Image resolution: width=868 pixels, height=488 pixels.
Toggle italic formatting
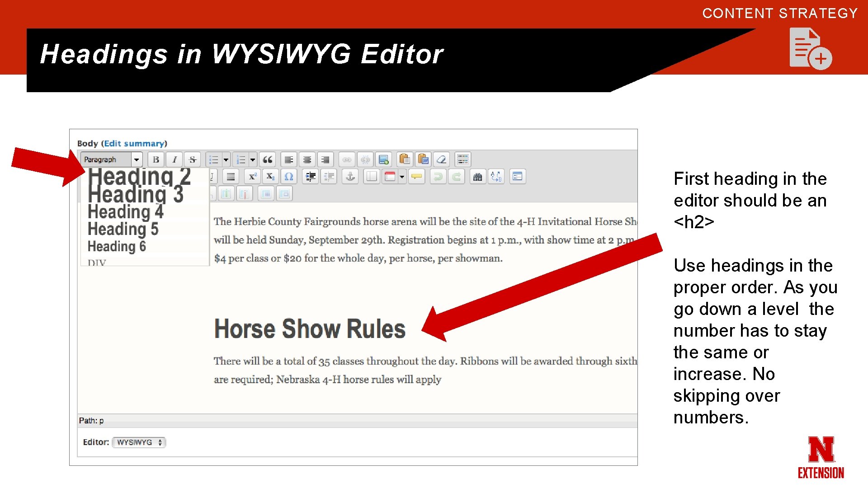click(x=175, y=160)
